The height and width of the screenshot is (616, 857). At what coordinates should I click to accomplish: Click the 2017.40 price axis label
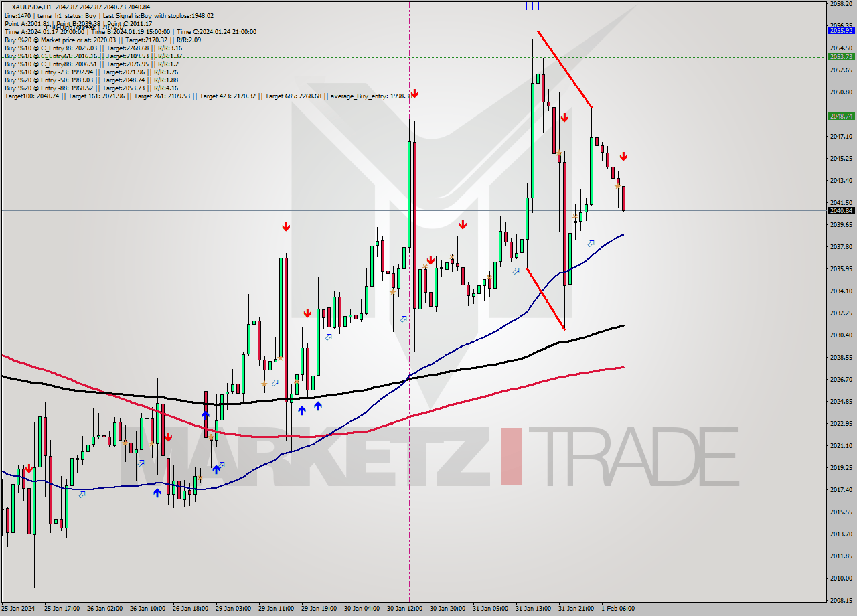coord(841,489)
